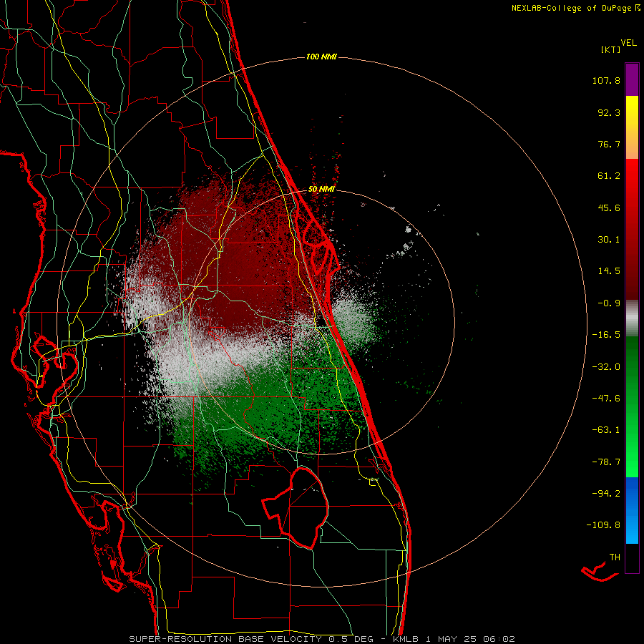The width and height of the screenshot is (644, 644).
Task: Click the -47.6 velocity scale value
Action: tap(606, 399)
